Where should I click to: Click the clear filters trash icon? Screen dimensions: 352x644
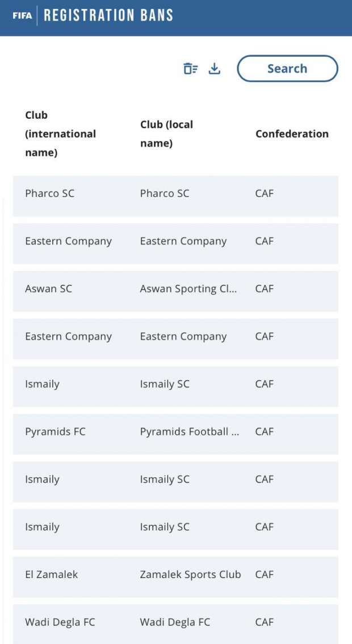[190, 69]
